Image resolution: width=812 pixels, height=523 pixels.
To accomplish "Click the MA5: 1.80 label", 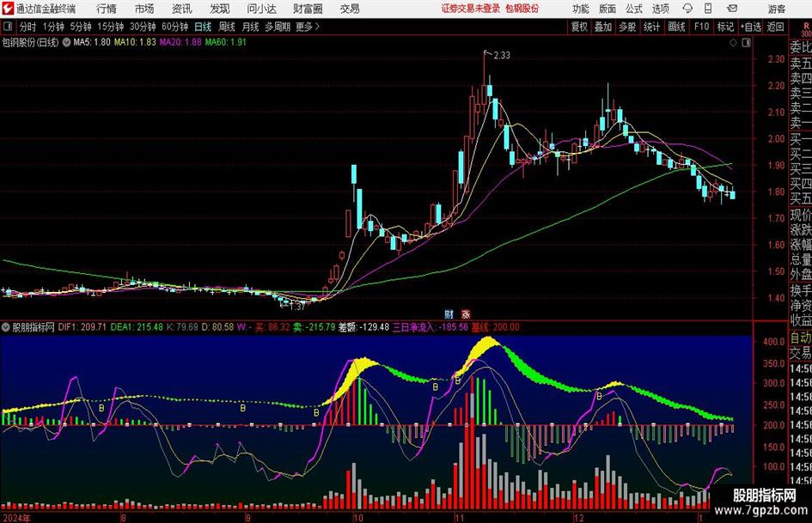I will click(x=92, y=42).
